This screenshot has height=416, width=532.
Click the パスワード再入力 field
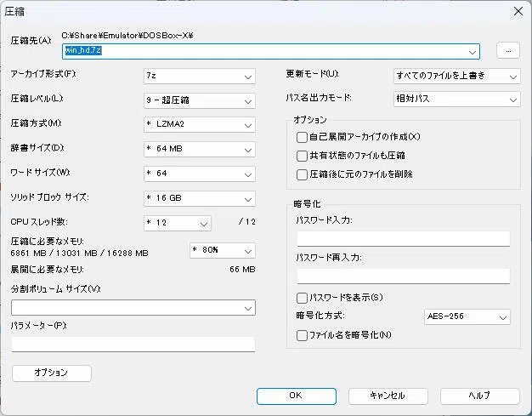pyautogui.click(x=404, y=276)
